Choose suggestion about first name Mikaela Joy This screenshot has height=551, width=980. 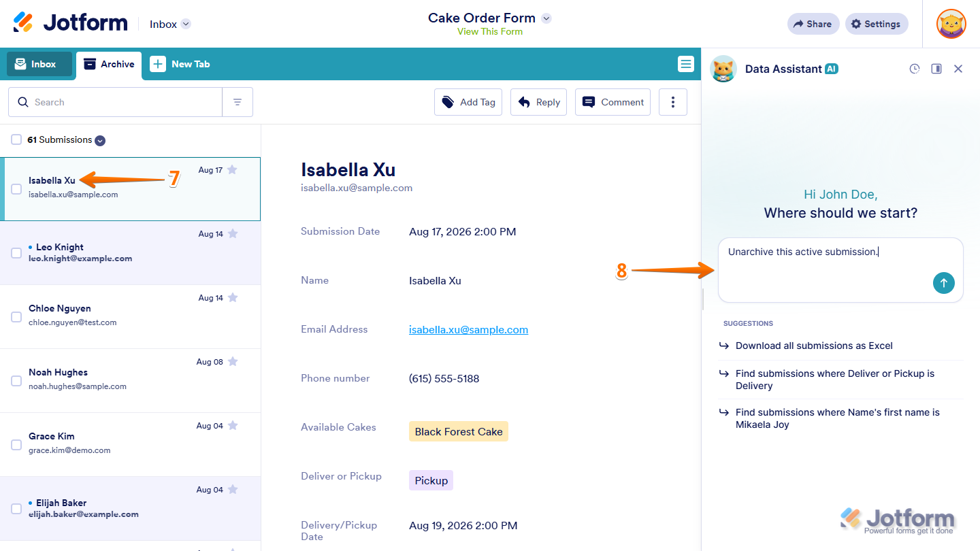(x=840, y=418)
